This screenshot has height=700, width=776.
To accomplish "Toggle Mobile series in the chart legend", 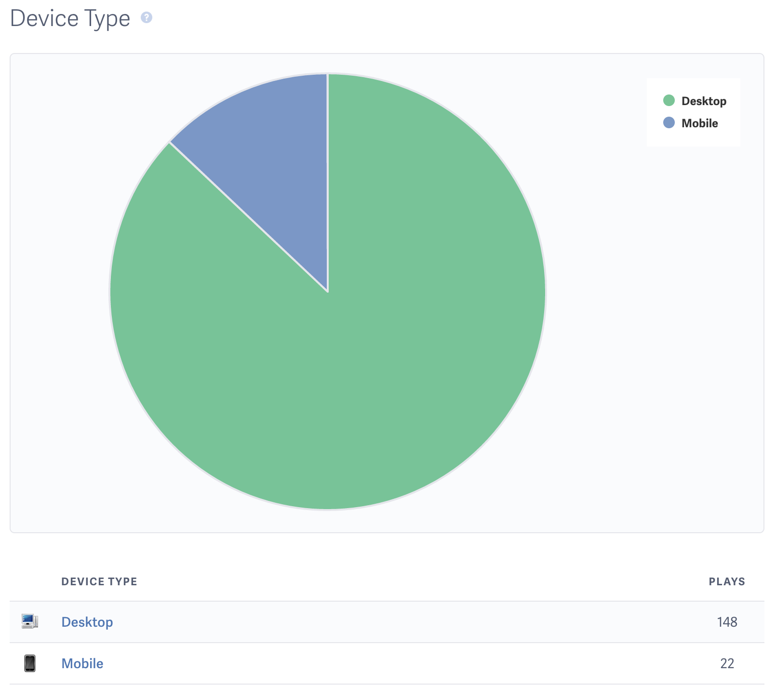I will click(690, 123).
